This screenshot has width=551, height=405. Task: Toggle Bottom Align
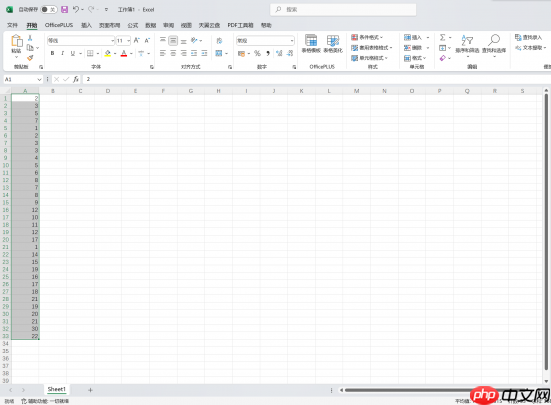183,41
